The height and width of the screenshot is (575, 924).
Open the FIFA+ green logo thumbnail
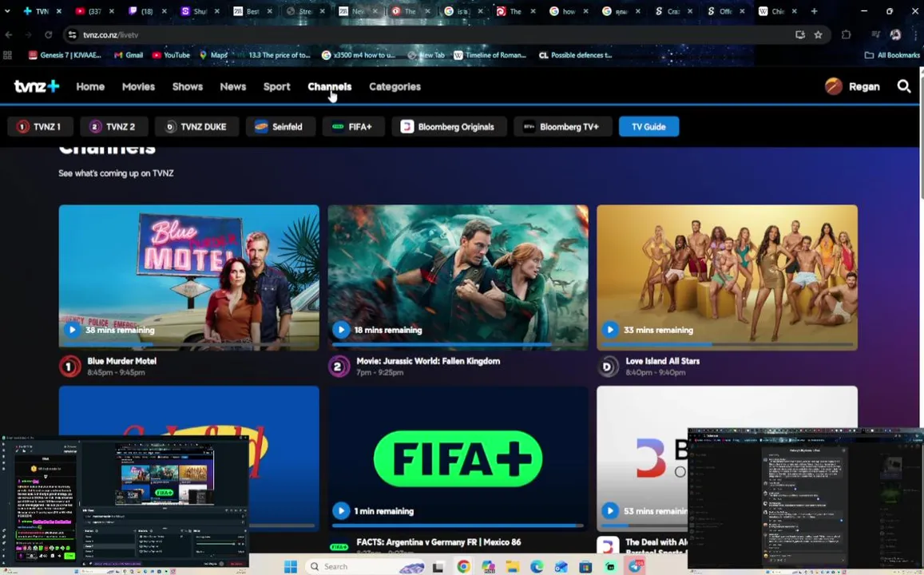[458, 458]
